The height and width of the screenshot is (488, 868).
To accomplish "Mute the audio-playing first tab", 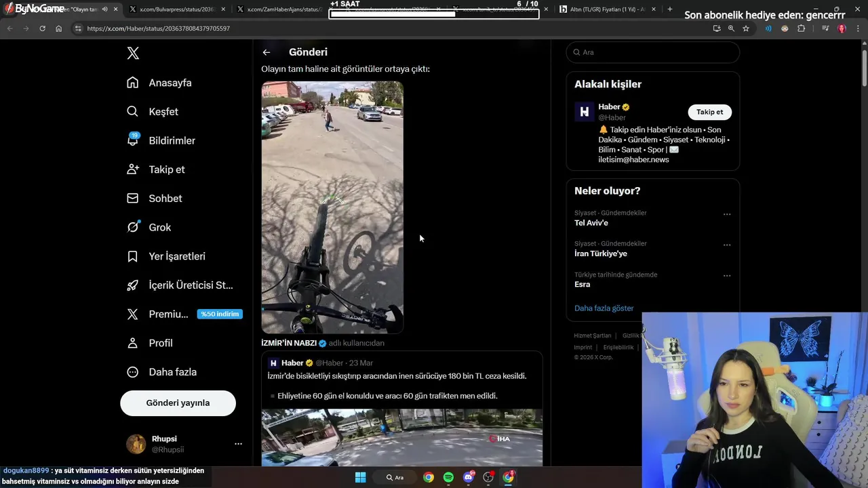I will click(104, 9).
